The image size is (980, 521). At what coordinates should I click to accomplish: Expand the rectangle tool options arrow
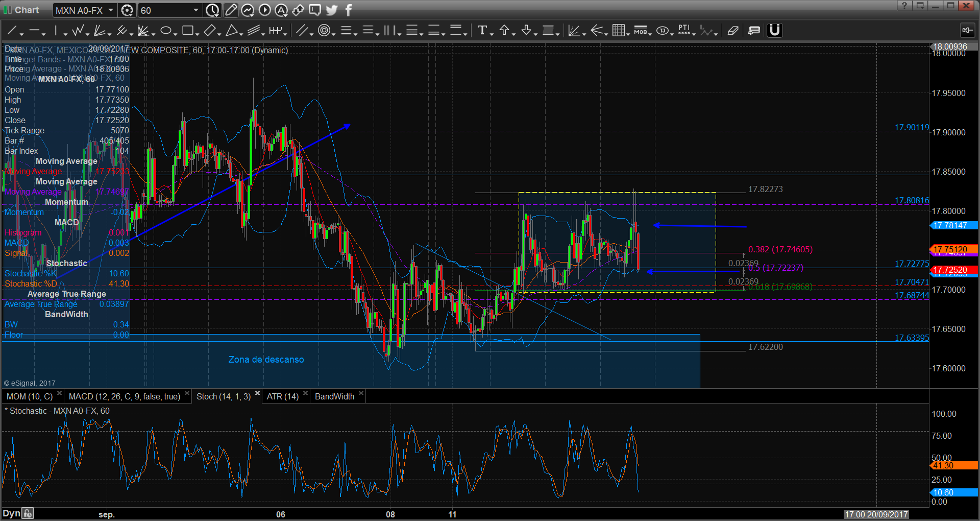(197, 34)
